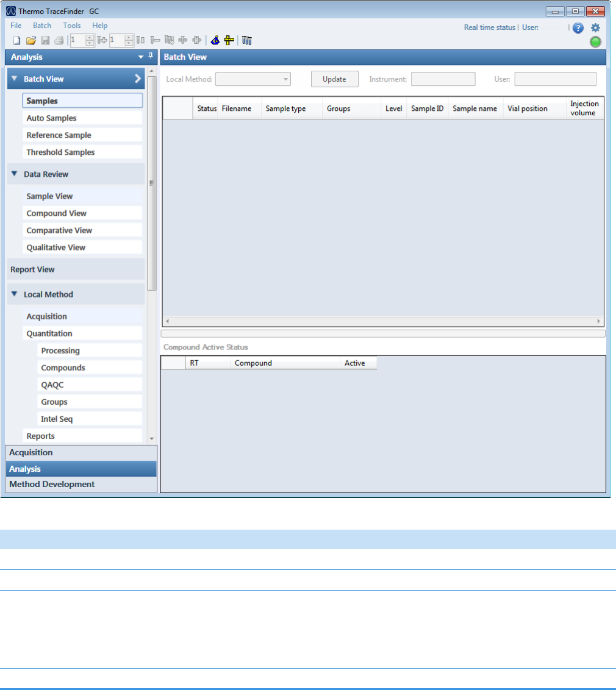The height and width of the screenshot is (690, 616).
Task: Click the sample grid right scroll arrow
Action: pyautogui.click(x=598, y=321)
